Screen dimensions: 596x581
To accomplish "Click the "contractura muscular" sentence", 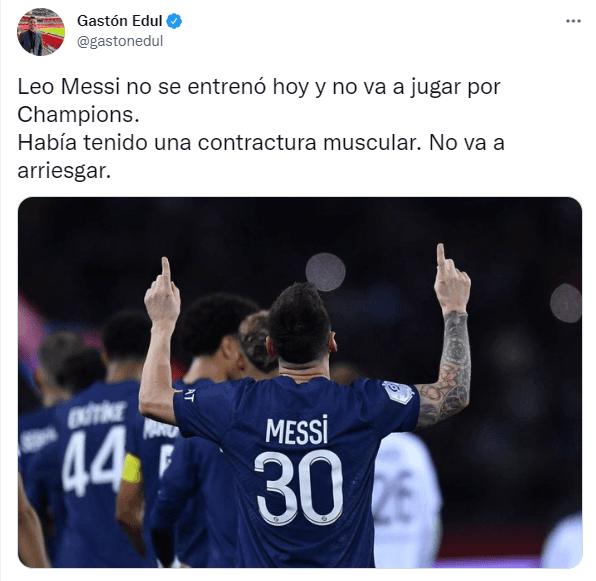I will coord(219,142).
